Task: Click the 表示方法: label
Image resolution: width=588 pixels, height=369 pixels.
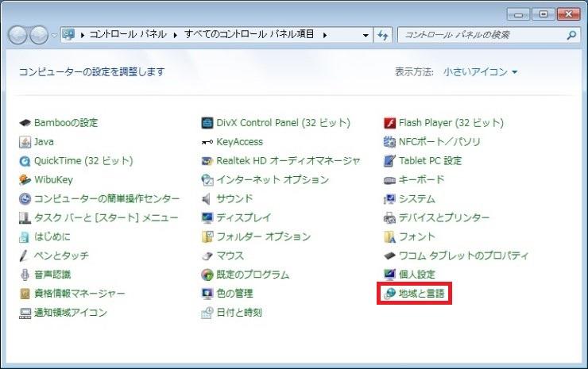Action: [x=414, y=72]
